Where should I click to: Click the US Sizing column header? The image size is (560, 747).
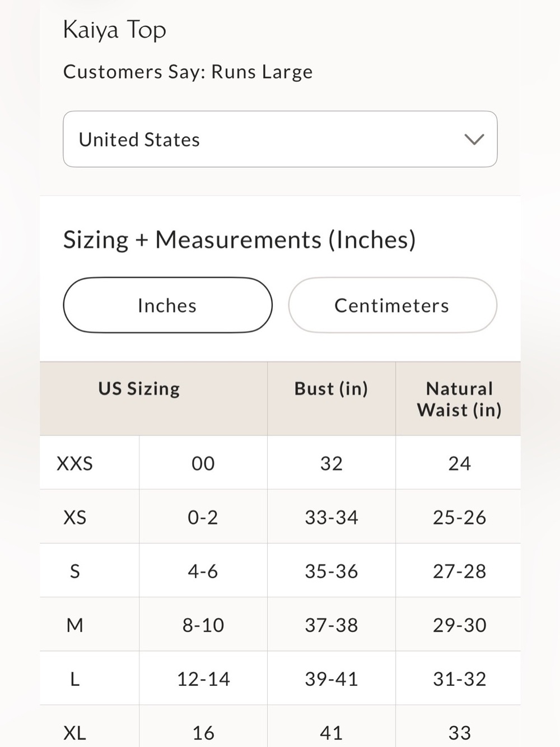point(139,389)
